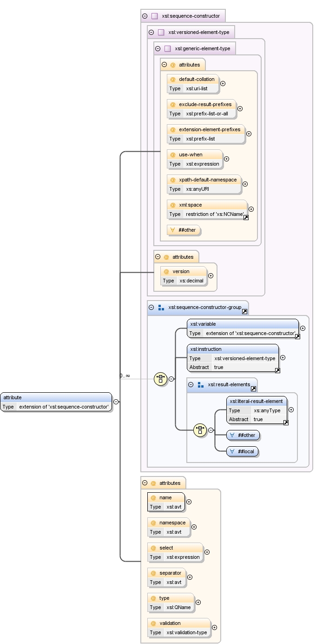
Task: Click type xsl:QName of type attribute
Action: tap(178, 607)
